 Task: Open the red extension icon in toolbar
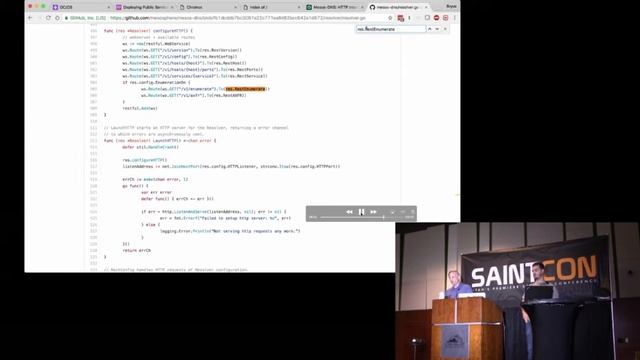tap(400, 18)
